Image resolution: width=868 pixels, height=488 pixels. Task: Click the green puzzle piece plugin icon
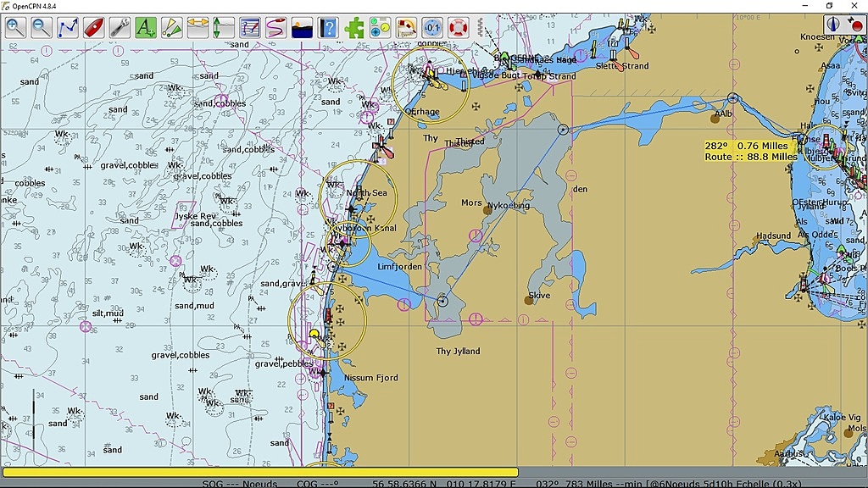click(x=353, y=27)
